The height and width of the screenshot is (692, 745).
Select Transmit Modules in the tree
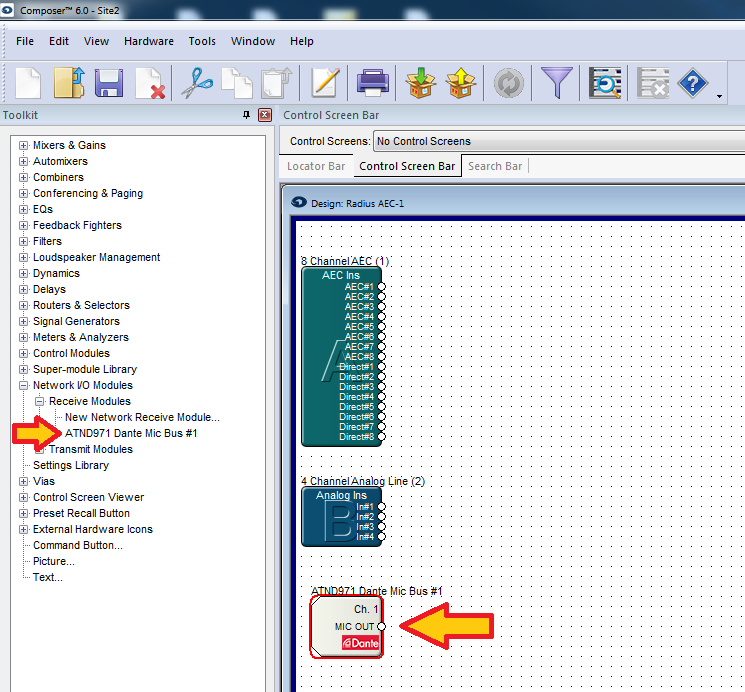tap(91, 449)
